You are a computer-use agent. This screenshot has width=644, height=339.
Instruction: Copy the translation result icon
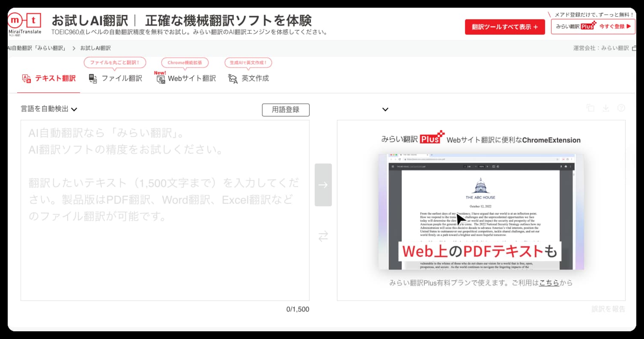(590, 108)
